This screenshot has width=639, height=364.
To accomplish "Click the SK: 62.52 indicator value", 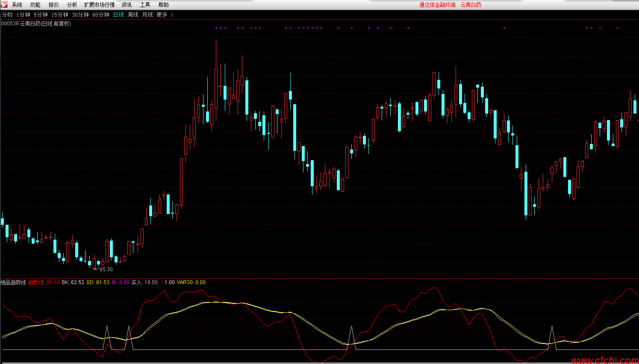I will (73, 282).
